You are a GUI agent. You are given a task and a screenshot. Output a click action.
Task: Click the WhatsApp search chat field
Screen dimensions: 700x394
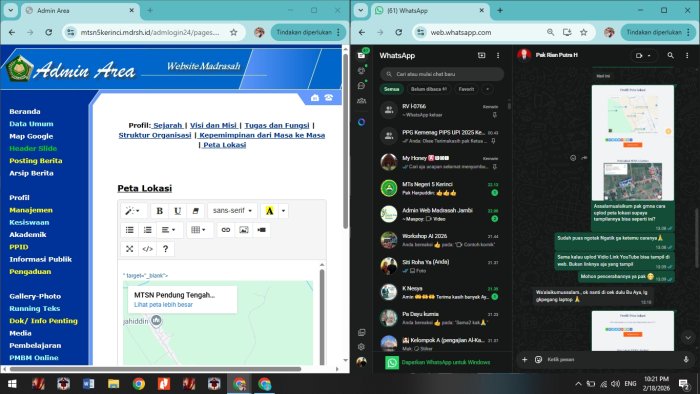coord(442,74)
